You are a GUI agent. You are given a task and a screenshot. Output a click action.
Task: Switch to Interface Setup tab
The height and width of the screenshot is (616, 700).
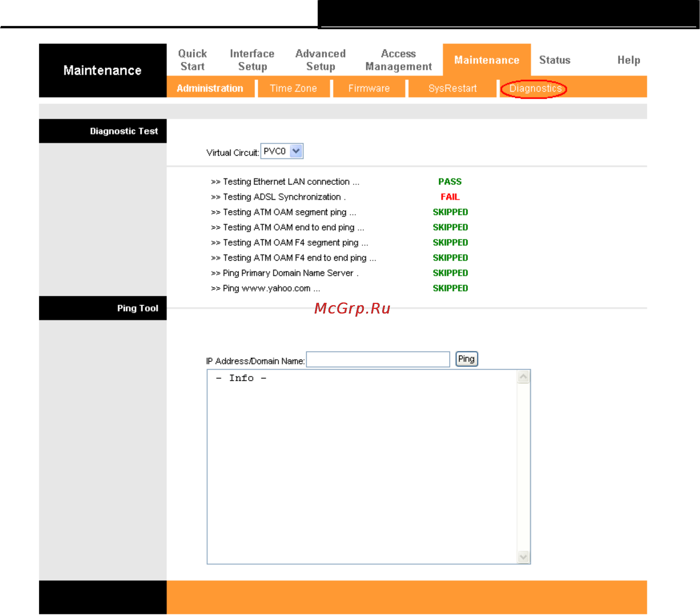point(252,60)
